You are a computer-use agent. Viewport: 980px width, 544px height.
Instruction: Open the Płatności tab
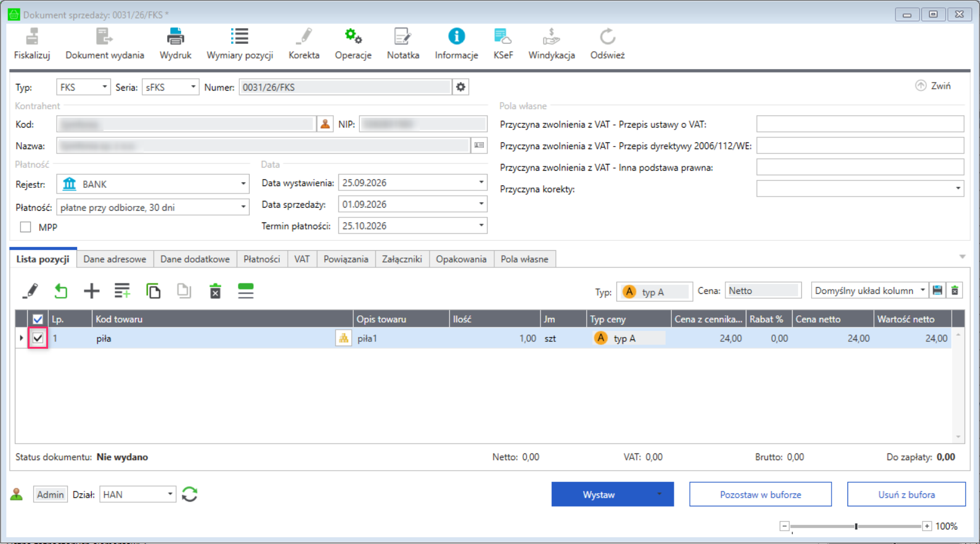262,259
